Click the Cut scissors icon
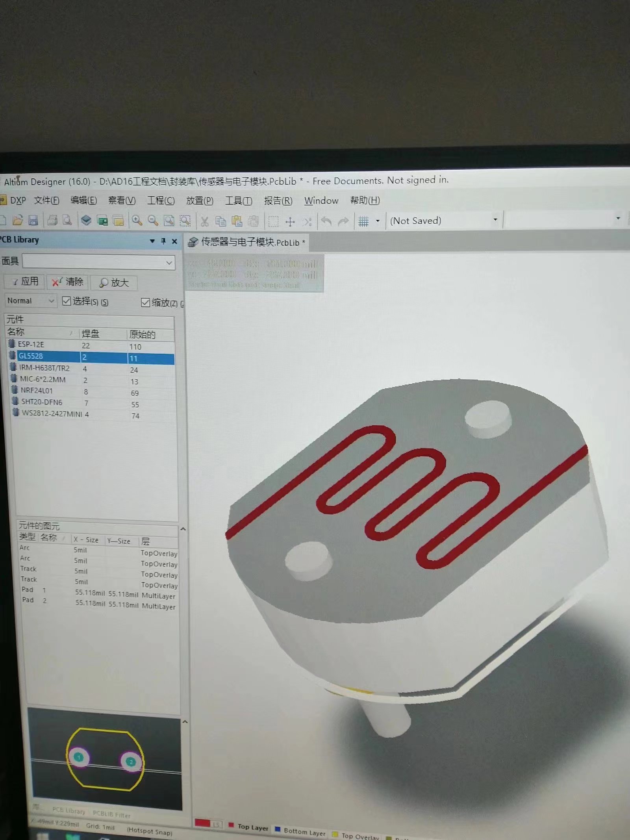 click(204, 221)
